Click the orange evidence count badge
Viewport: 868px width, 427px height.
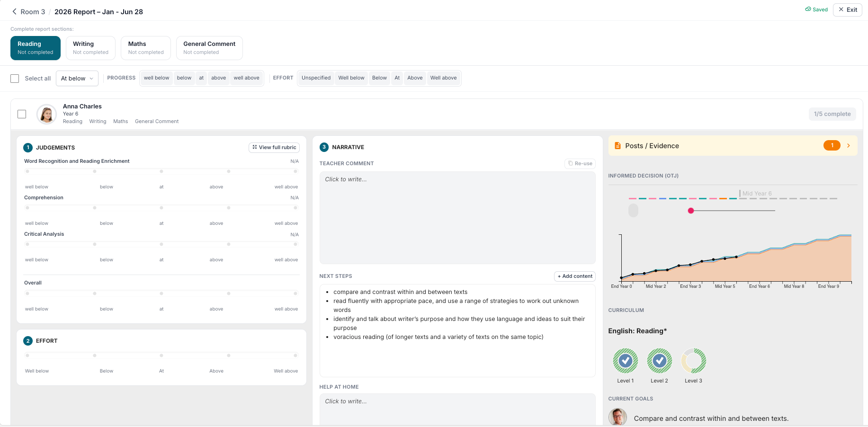832,146
